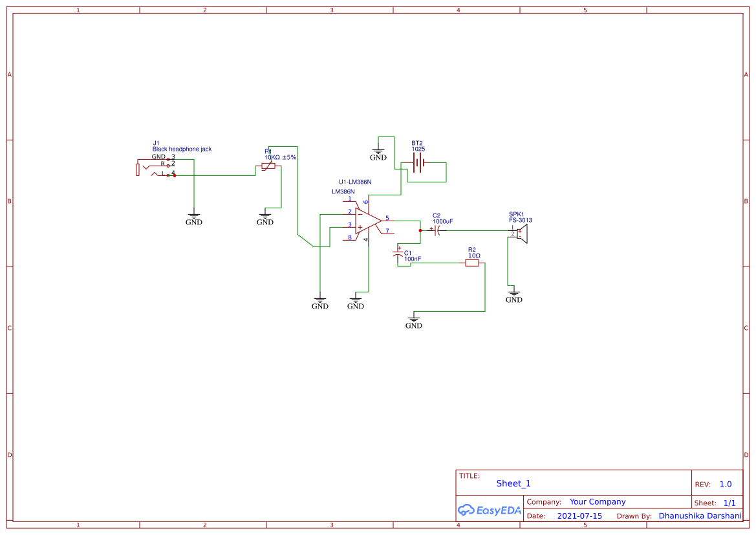The image size is (756, 535).
Task: Click the pin 5 label on LM386N
Action: click(387, 219)
